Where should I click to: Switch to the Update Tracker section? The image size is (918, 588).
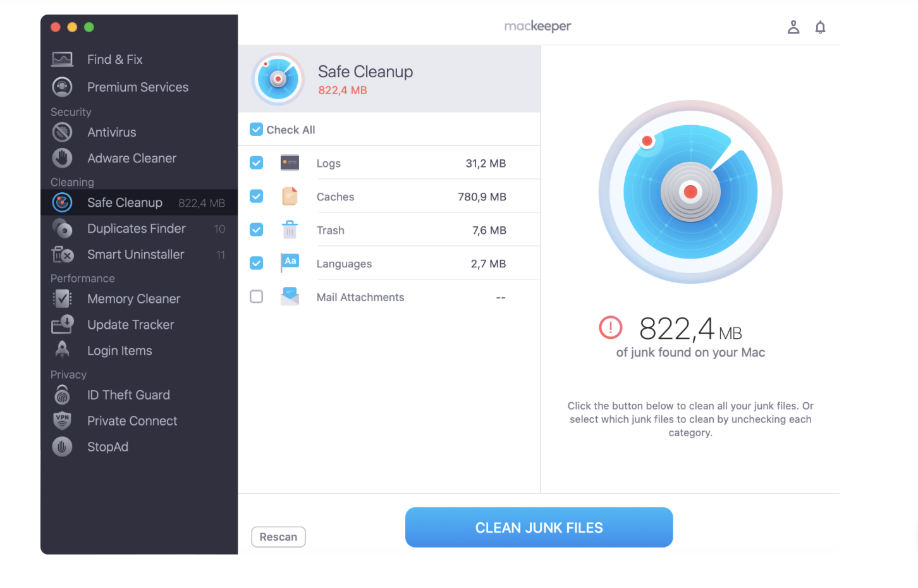(130, 324)
